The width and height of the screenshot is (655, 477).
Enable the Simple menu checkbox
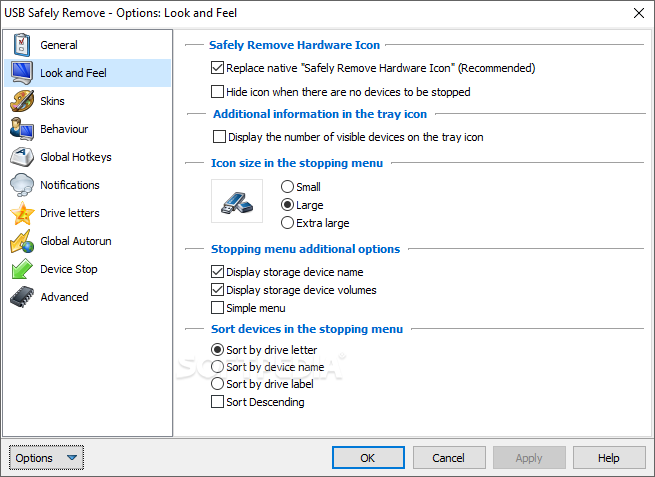[x=217, y=308]
